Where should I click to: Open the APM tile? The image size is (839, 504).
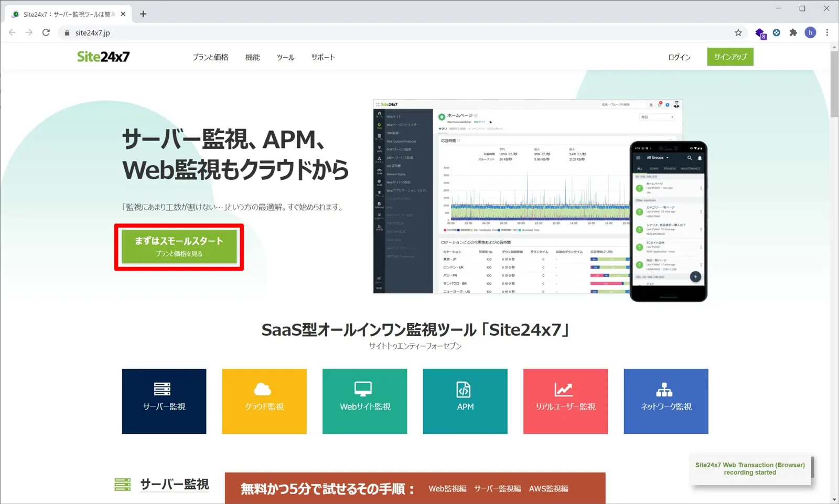click(465, 401)
